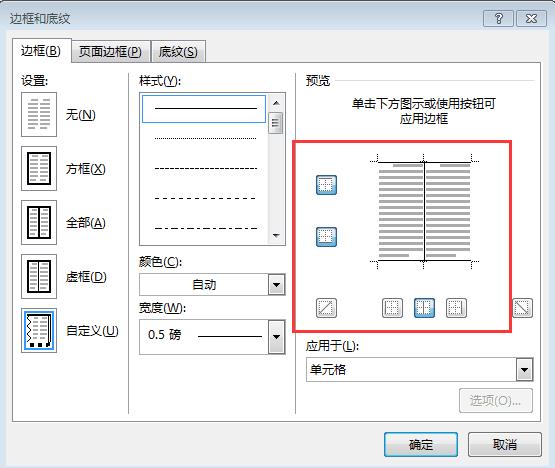The image size is (555, 468).
Task: Click the 0.5 磅 width field
Action: [204, 337]
